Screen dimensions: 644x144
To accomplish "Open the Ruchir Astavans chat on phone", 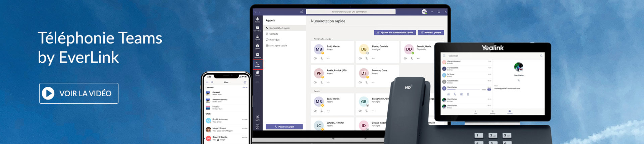I will (226, 120).
